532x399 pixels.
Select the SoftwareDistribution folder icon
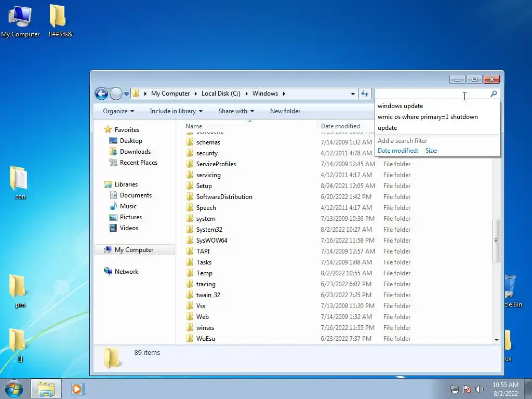pos(190,197)
